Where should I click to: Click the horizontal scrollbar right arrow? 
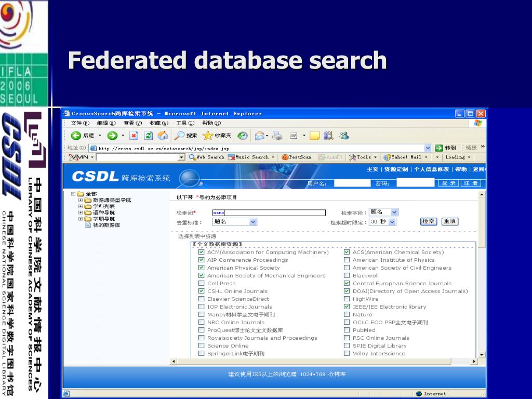point(474,362)
